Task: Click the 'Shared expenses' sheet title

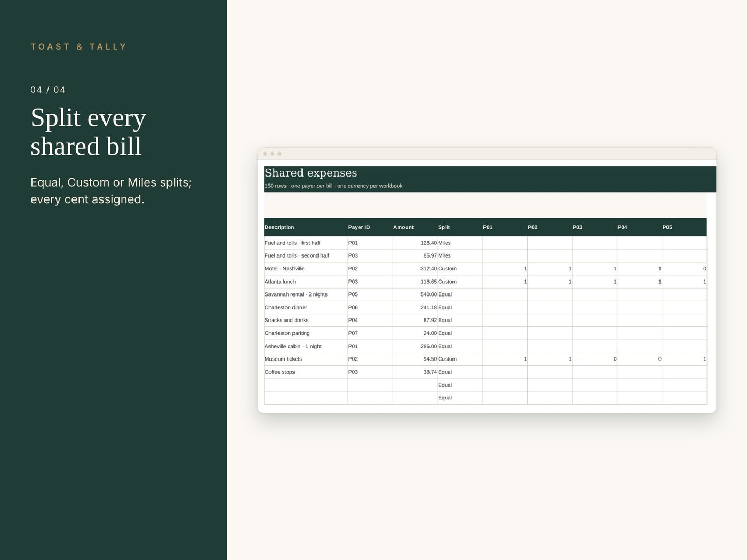Action: coord(311,173)
